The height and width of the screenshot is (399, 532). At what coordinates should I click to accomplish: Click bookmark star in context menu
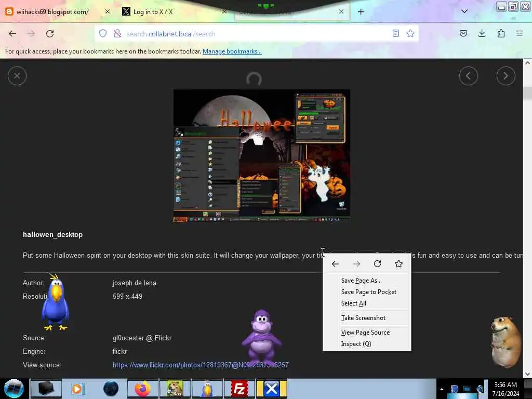coord(398,263)
